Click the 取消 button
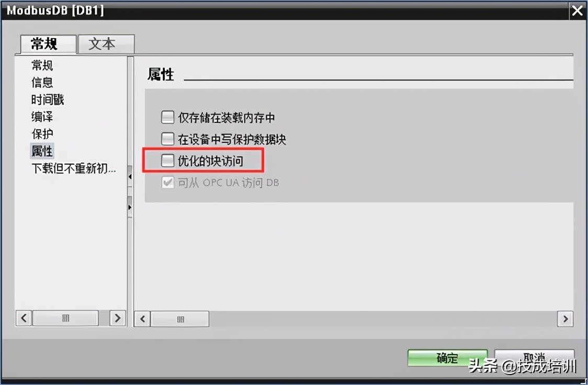The image size is (588, 385). [534, 358]
